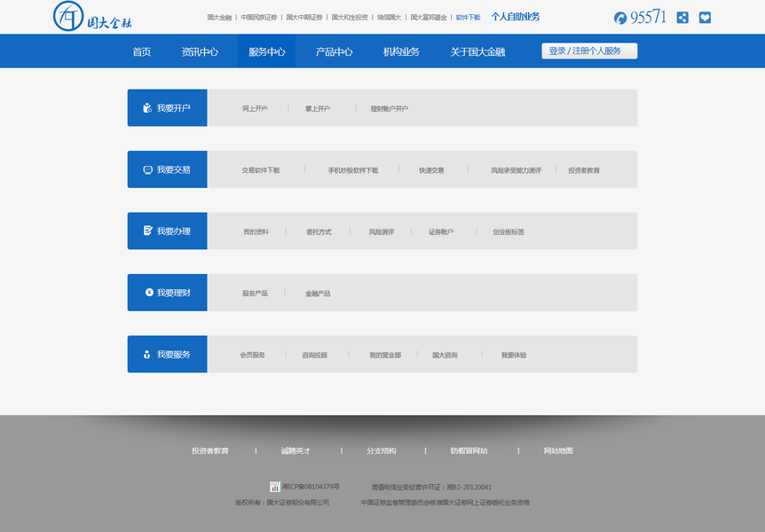The width and height of the screenshot is (765, 532).
Task: Open 风险测评 in the 我要办理 row
Action: click(381, 231)
